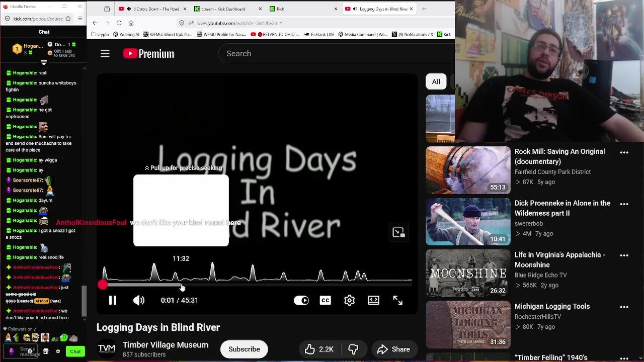Open the Dick Proenneke video thumbnail

468,222
